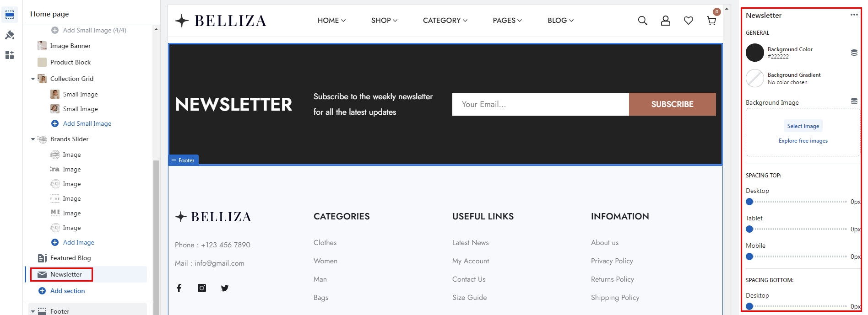Open the shopping cart icon
This screenshot has height=315, width=868.
(711, 21)
